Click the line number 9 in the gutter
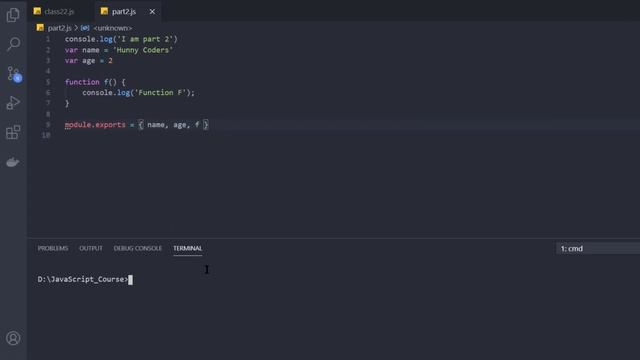This screenshot has height=360, width=640. point(48,125)
